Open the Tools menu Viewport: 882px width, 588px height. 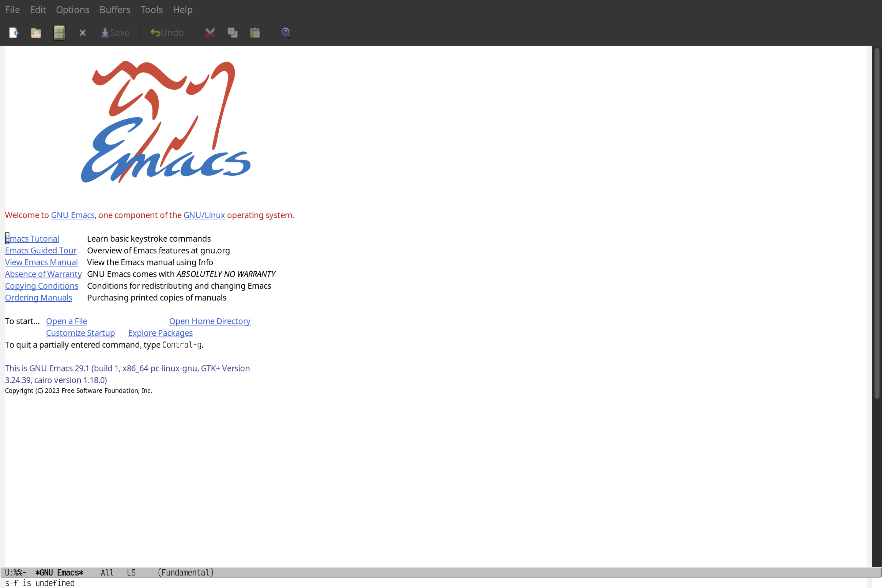point(151,9)
